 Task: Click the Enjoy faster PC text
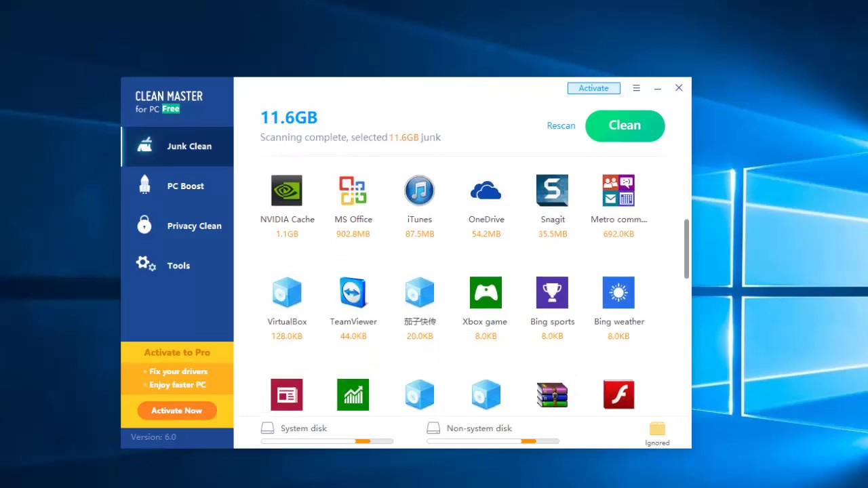pos(178,385)
